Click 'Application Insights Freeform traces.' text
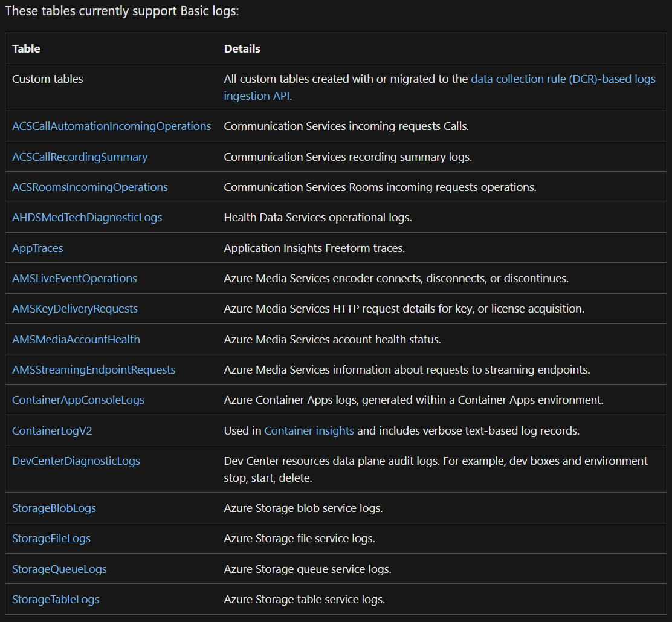Image resolution: width=672 pixels, height=622 pixels. (315, 248)
